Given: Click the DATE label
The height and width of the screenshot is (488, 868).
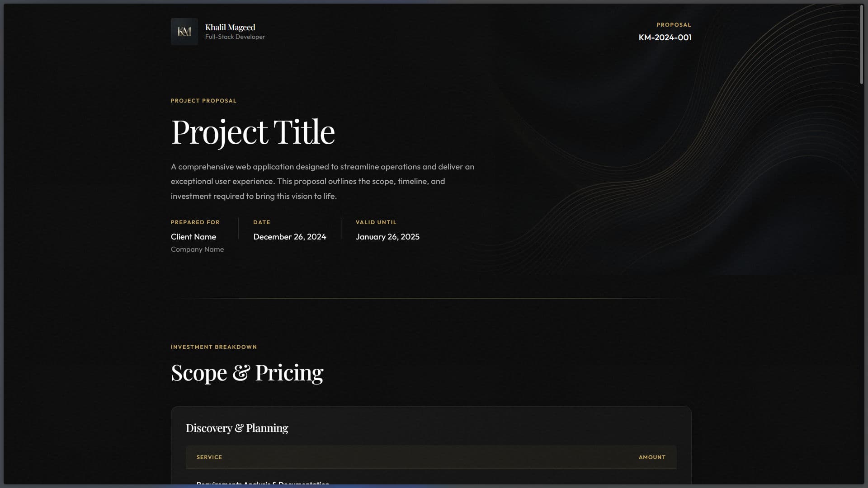Looking at the screenshot, I should [x=261, y=222].
